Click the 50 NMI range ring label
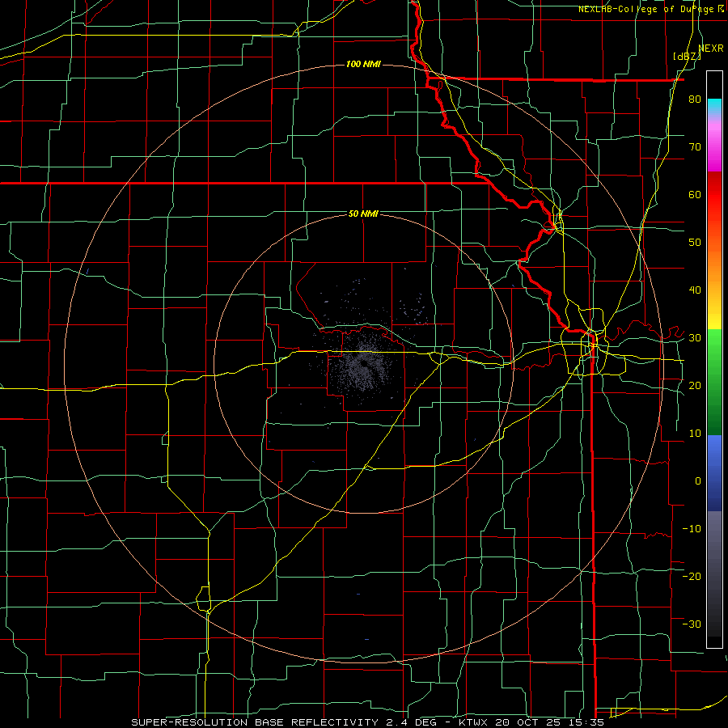The height and width of the screenshot is (728, 728). [363, 214]
